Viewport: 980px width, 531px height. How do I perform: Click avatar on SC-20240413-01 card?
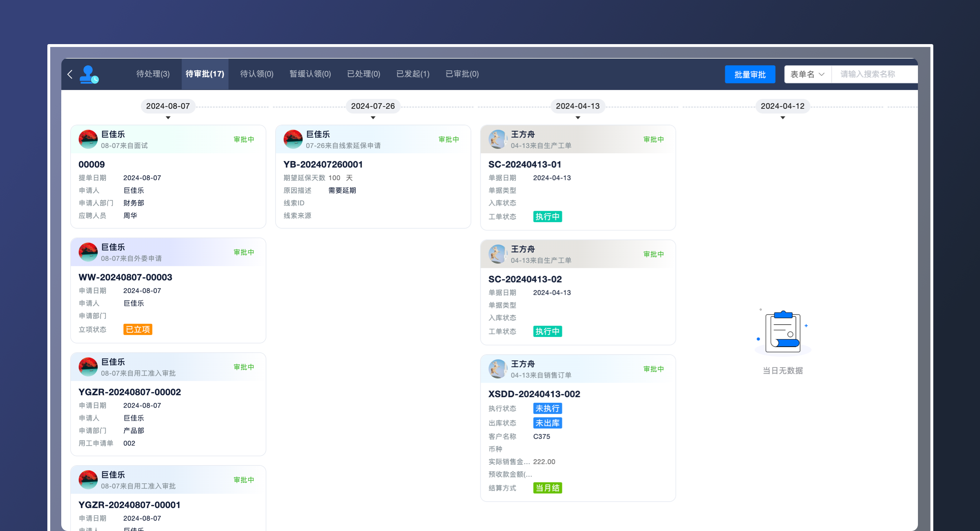pyautogui.click(x=498, y=139)
